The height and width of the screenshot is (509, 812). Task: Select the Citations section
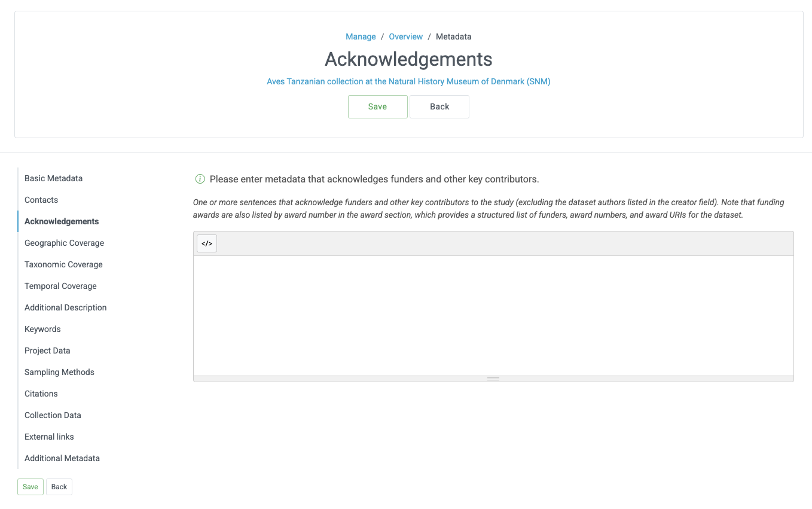[41, 394]
